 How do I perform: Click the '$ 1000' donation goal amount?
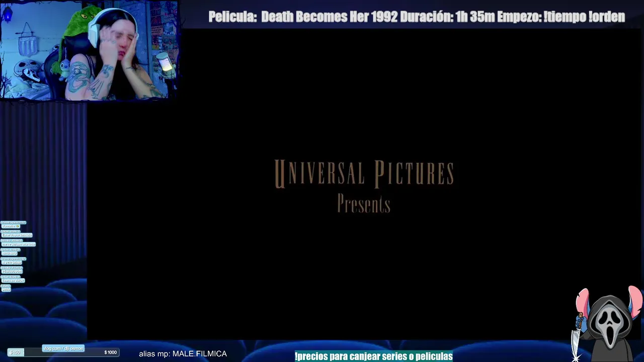coord(110,352)
